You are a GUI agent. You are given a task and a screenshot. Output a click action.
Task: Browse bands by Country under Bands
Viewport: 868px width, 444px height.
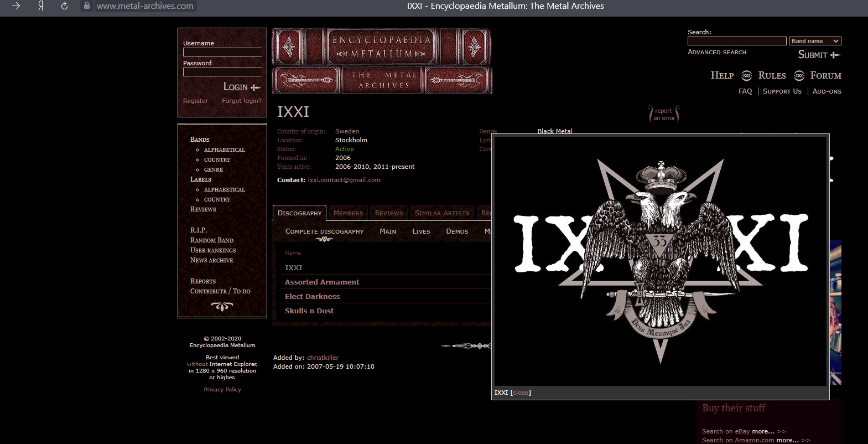click(x=217, y=159)
